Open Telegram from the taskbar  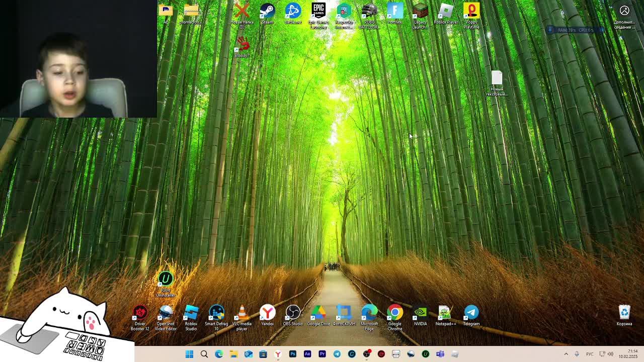coord(337,354)
